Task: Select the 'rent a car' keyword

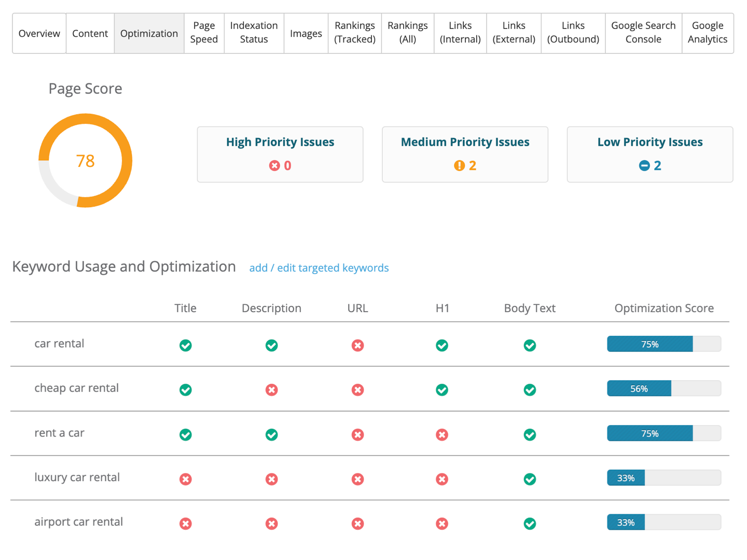Action: click(x=59, y=432)
